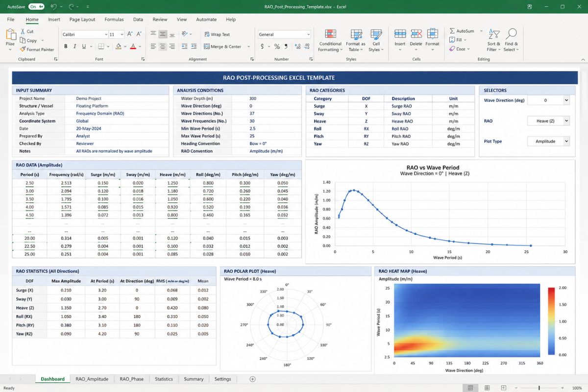Screen dimensions: 588x392
Task: Click the Insert cells icon
Action: (400, 34)
